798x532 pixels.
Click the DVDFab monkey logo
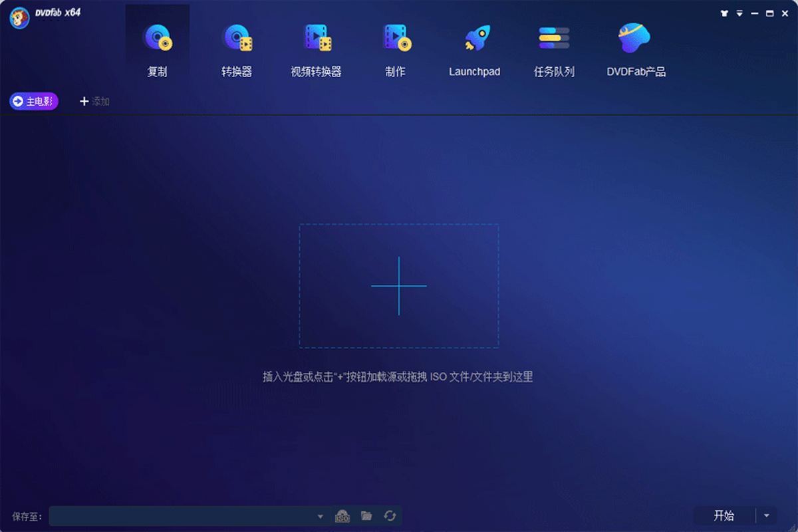click(19, 18)
